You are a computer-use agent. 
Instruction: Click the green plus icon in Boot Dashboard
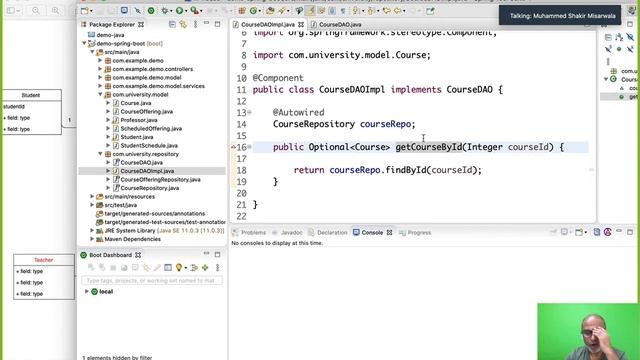205,268
